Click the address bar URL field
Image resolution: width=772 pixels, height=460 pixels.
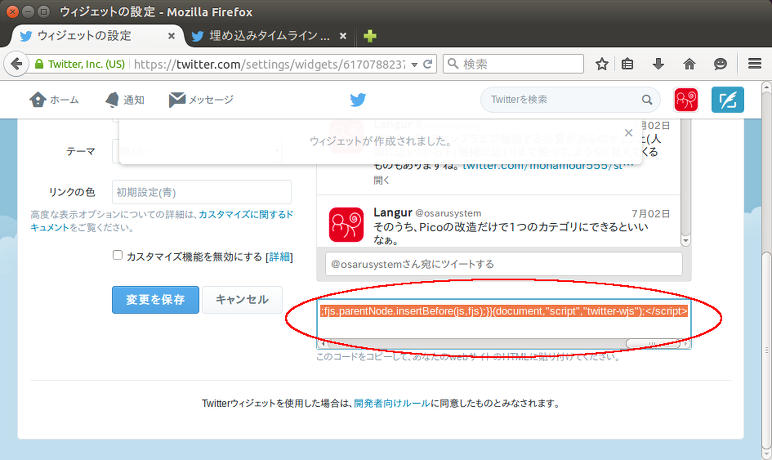coord(268,64)
